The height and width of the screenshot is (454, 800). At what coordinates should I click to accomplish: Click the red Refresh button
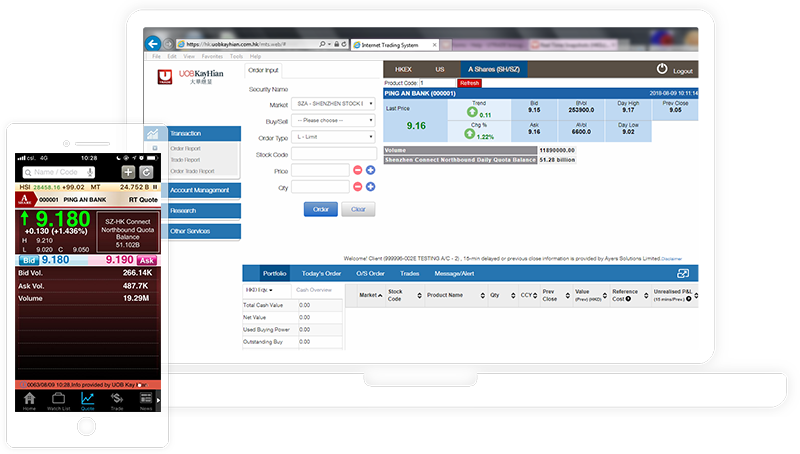pyautogui.click(x=469, y=83)
